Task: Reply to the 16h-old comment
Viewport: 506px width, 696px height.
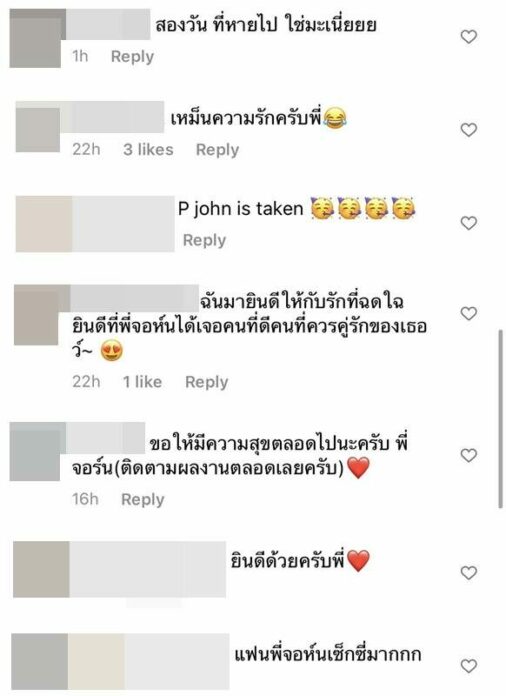Action: point(143,500)
